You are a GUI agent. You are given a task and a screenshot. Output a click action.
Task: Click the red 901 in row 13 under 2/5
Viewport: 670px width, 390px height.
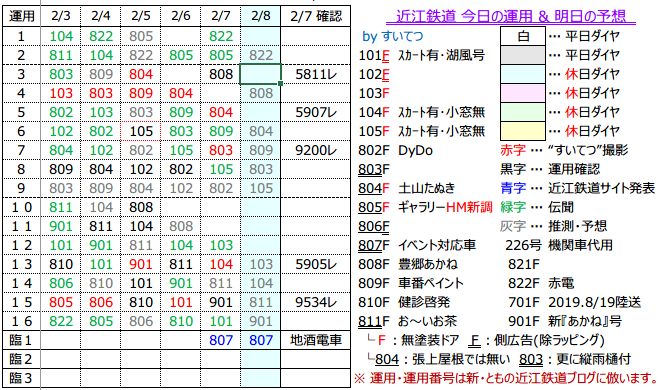pyautogui.click(x=141, y=264)
